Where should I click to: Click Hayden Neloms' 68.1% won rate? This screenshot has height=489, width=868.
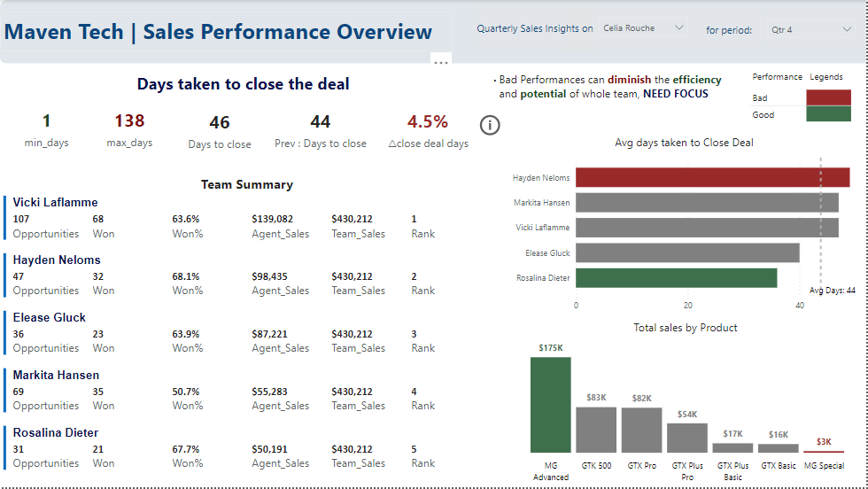[186, 276]
